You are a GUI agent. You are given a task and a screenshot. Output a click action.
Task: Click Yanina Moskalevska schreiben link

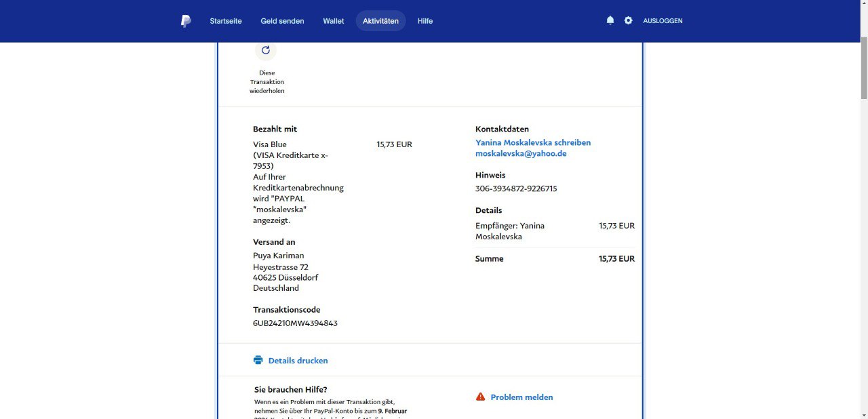point(533,142)
